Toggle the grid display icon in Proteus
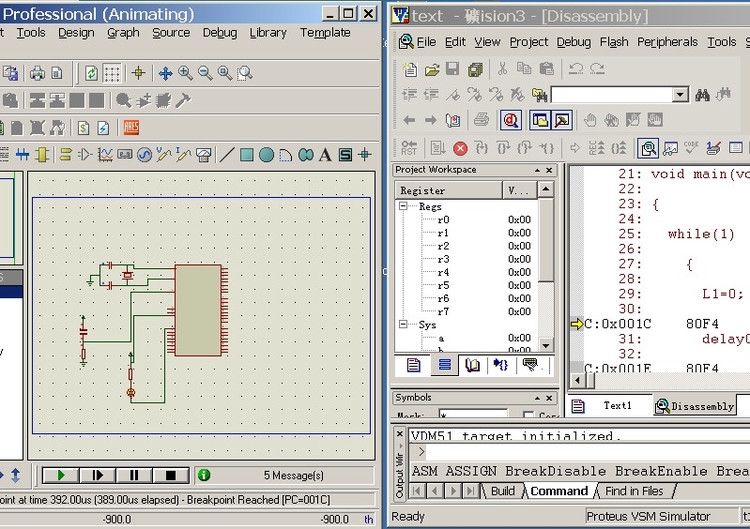Viewport: 750px width, 529px height. (112, 73)
